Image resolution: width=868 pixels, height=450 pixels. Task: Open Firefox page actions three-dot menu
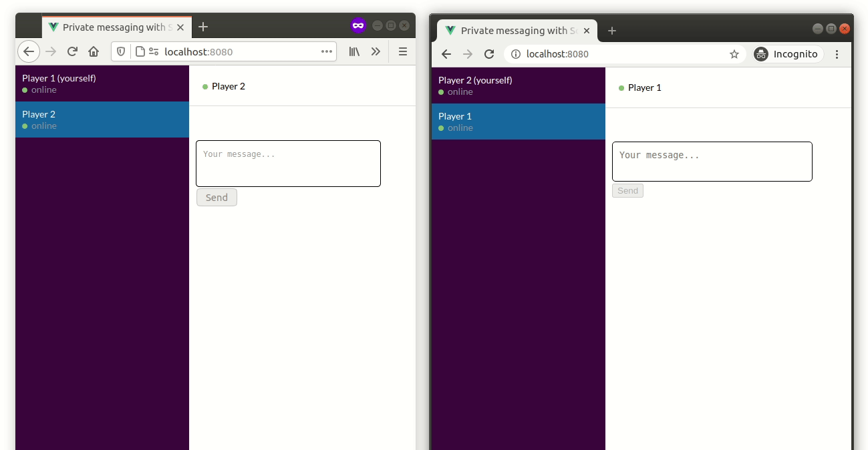(326, 51)
